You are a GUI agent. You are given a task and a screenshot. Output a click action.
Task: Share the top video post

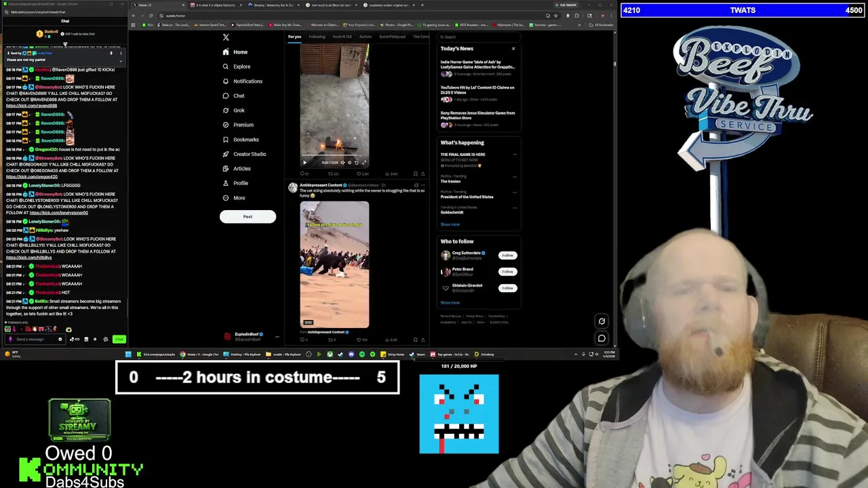click(x=423, y=174)
